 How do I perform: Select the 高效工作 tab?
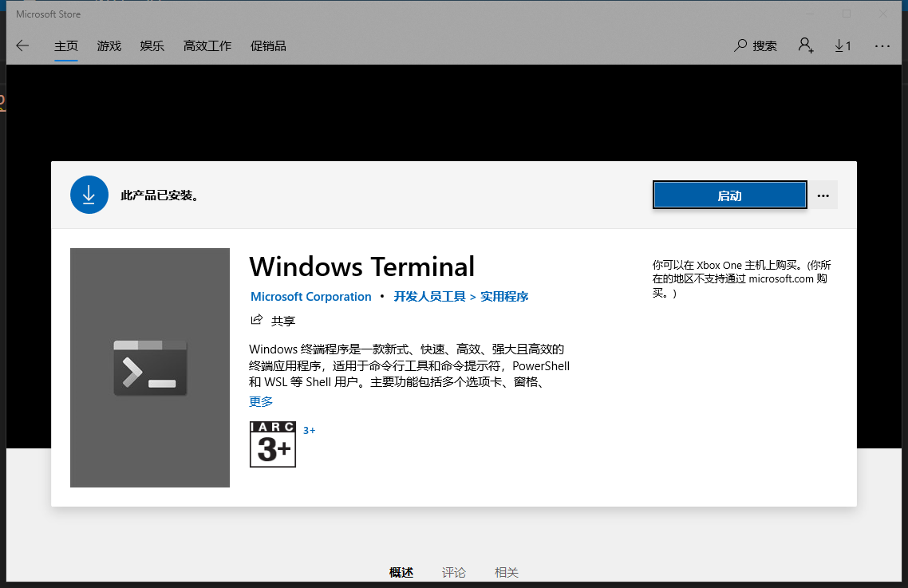point(207,45)
